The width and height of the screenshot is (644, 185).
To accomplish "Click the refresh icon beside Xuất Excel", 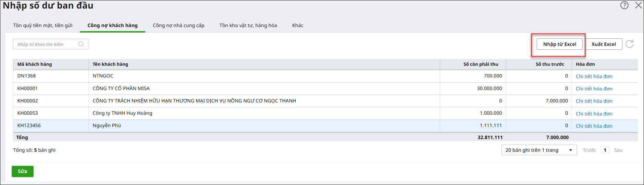I will click(630, 44).
